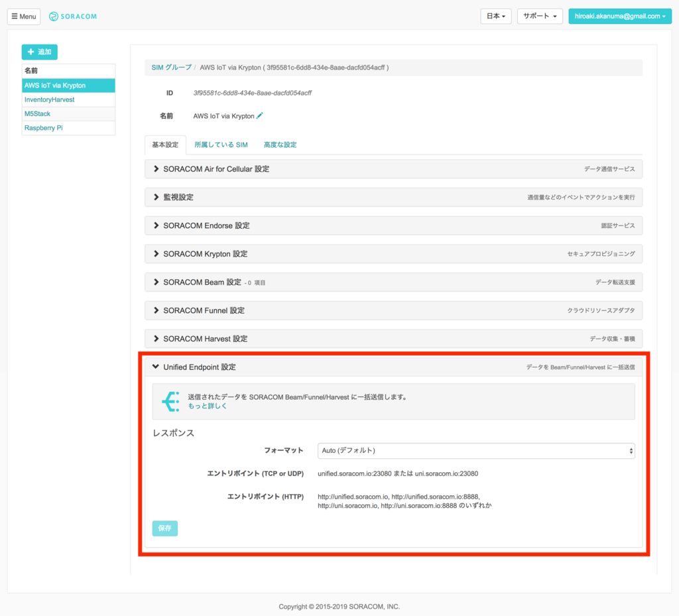Screen dimensions: 679x616
Task: Open the サポート dropdown menu
Action: (x=540, y=16)
